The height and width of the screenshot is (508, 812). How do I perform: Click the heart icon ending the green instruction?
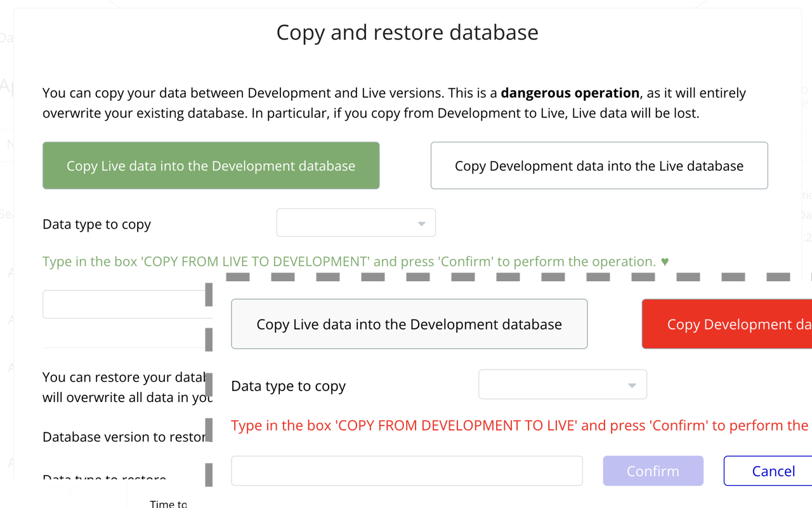click(665, 262)
